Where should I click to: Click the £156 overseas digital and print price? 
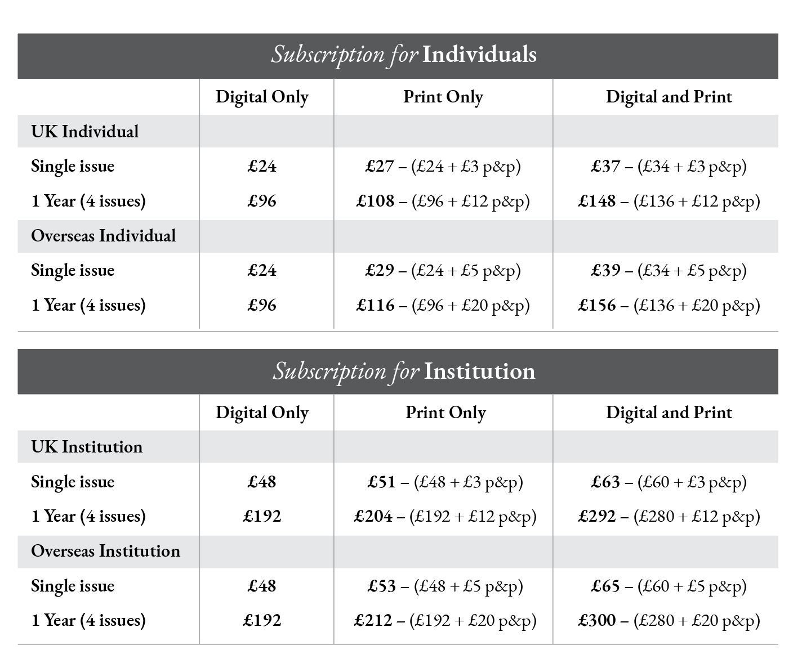pos(597,305)
